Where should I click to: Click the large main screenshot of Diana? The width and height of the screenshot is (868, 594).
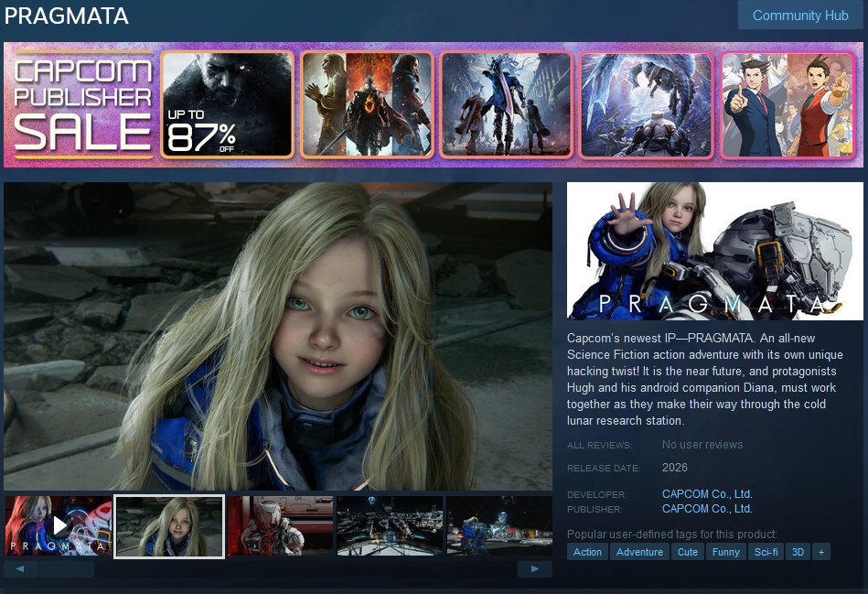[278, 336]
